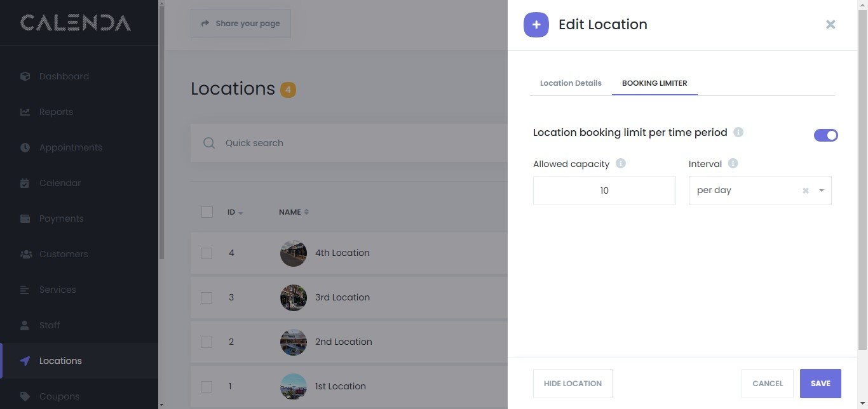Click the Dashboard icon in sidebar
Viewport: 868px width, 409px height.
[x=25, y=76]
